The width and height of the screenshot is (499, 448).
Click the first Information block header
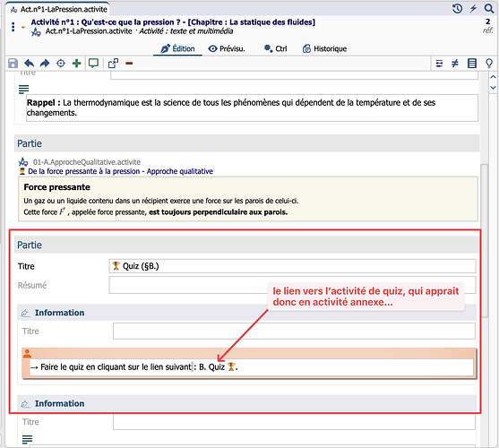[246, 313]
